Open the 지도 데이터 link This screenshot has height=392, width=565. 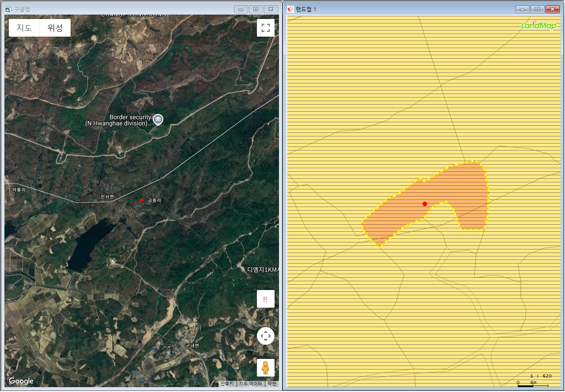tap(250, 384)
